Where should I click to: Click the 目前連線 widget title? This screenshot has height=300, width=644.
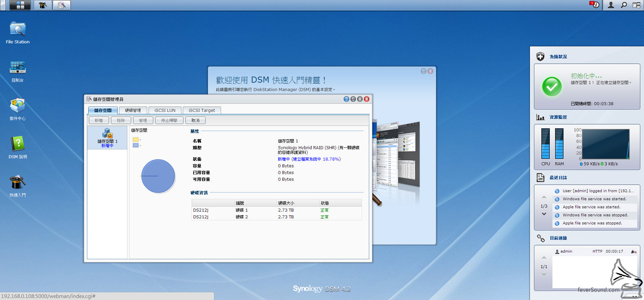[558, 238]
